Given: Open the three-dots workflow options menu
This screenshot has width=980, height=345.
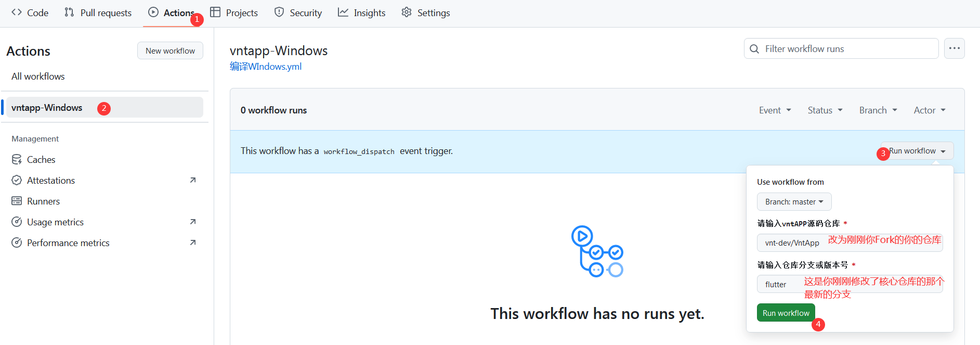Looking at the screenshot, I should [x=955, y=48].
